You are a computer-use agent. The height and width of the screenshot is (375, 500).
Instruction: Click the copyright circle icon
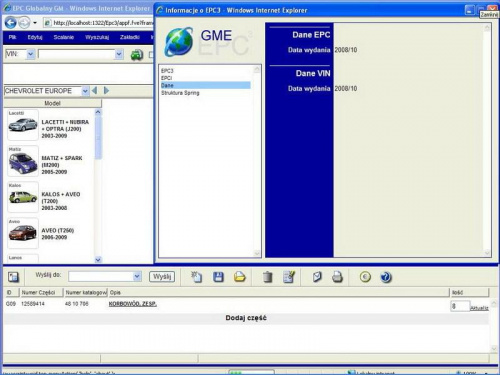point(365,277)
